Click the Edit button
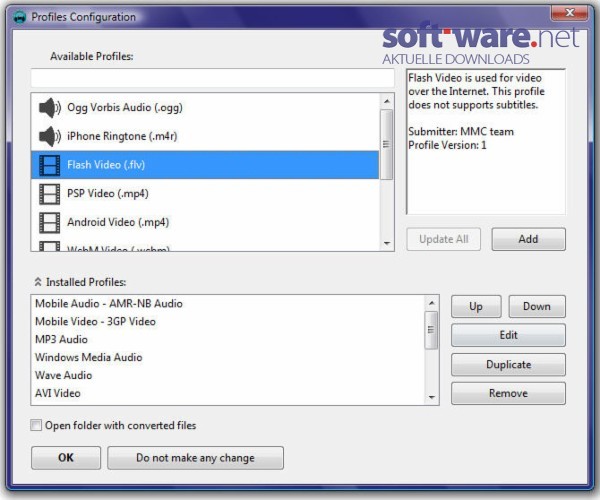This screenshot has width=600, height=500. 508,335
